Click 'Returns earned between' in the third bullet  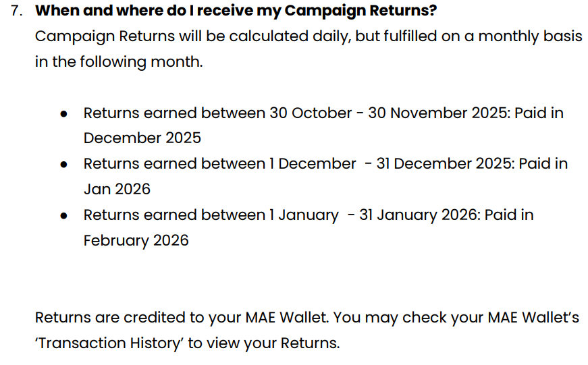pos(174,215)
